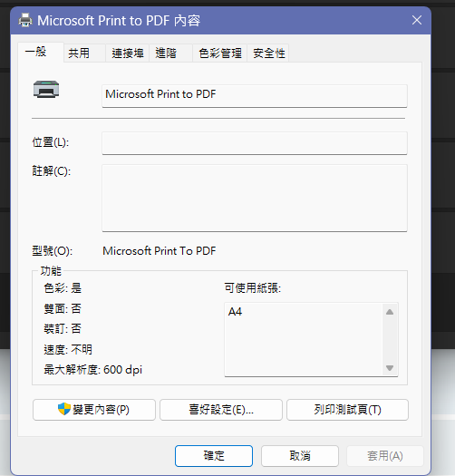Confirm with the 確定 button
Image resolution: width=455 pixels, height=476 pixels.
point(214,456)
